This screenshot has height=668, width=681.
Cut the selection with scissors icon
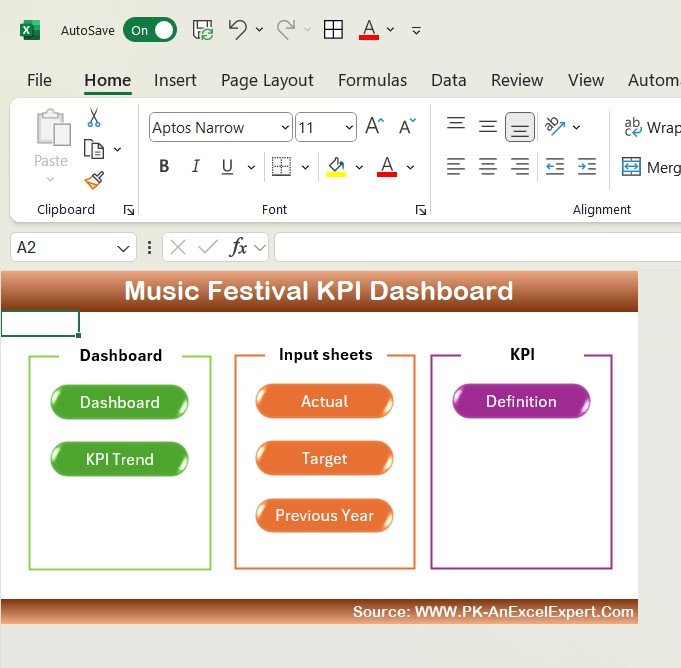click(94, 117)
